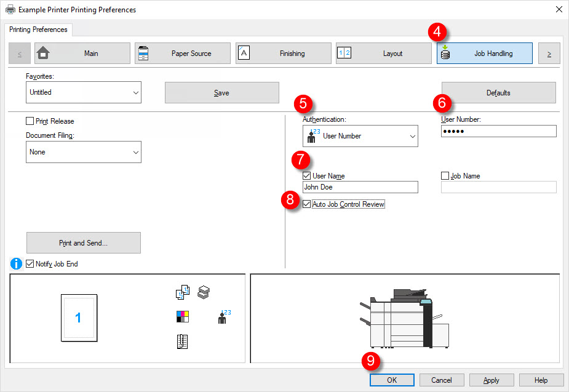Expand the Authentication dropdown
Viewport: 569px width, 392px height.
[411, 135]
